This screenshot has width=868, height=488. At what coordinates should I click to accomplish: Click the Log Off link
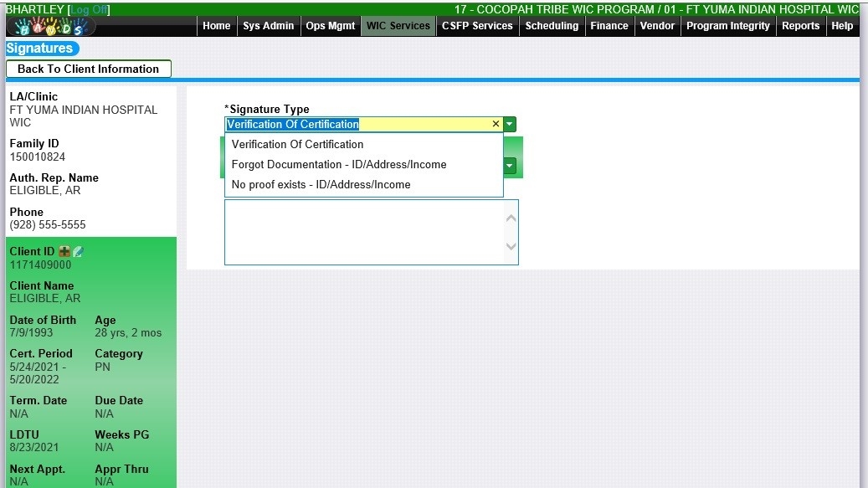click(89, 9)
